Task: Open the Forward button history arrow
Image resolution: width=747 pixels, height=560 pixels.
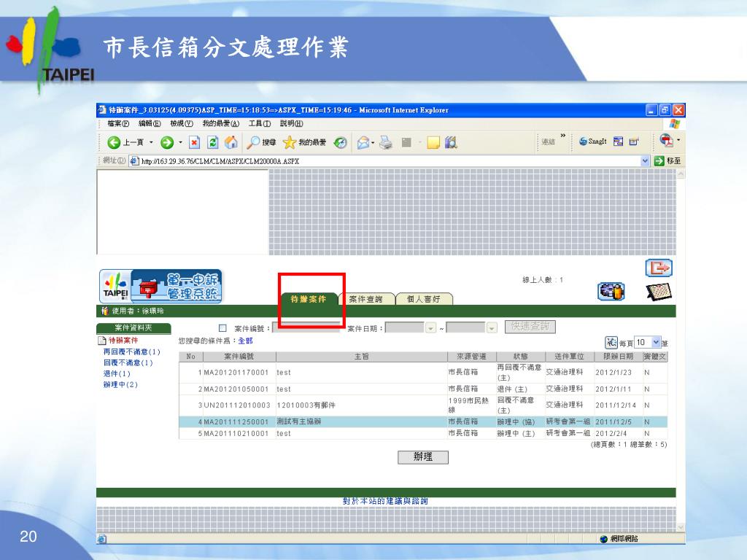Action: point(181,142)
